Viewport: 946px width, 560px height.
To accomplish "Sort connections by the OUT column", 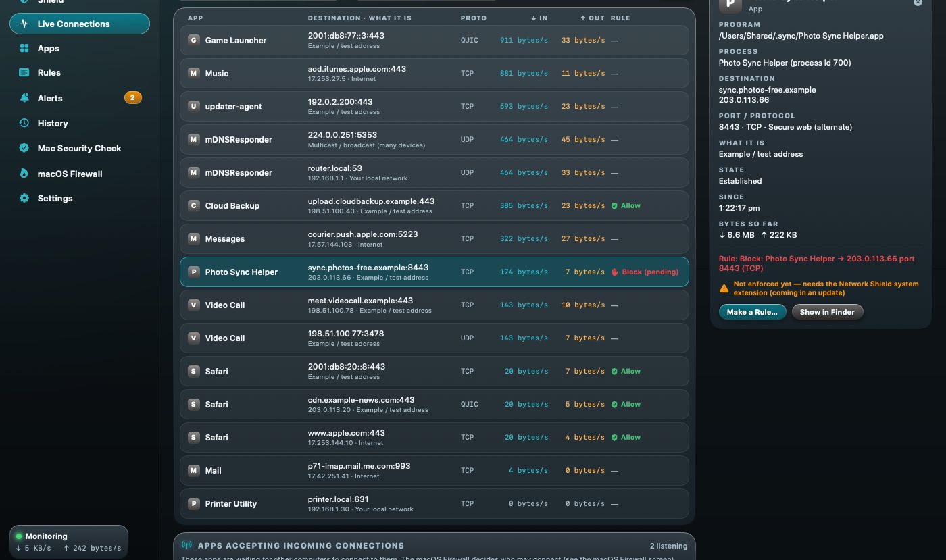I will [593, 18].
